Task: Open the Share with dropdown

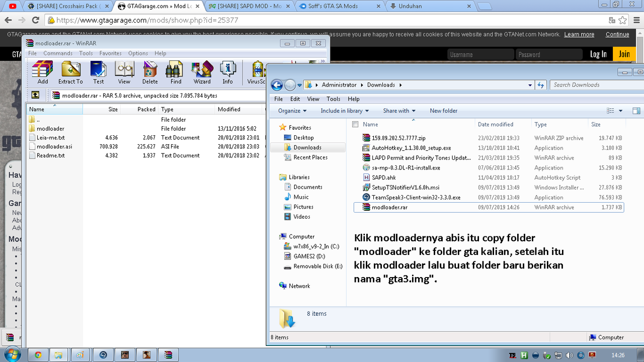Action: tap(399, 111)
